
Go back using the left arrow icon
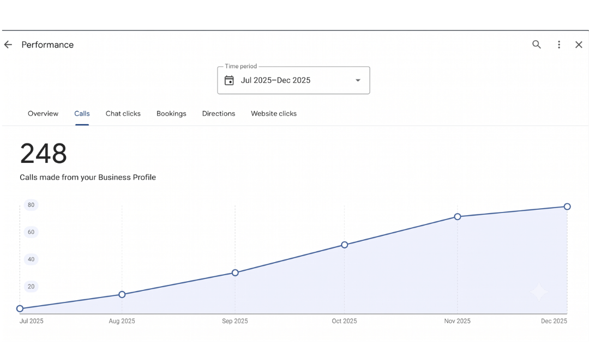[8, 45]
